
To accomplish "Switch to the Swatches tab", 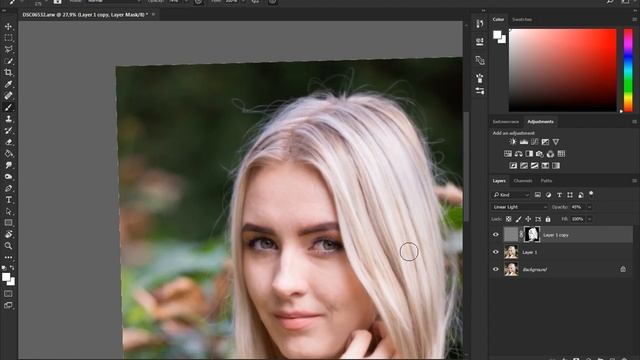I will coord(522,19).
